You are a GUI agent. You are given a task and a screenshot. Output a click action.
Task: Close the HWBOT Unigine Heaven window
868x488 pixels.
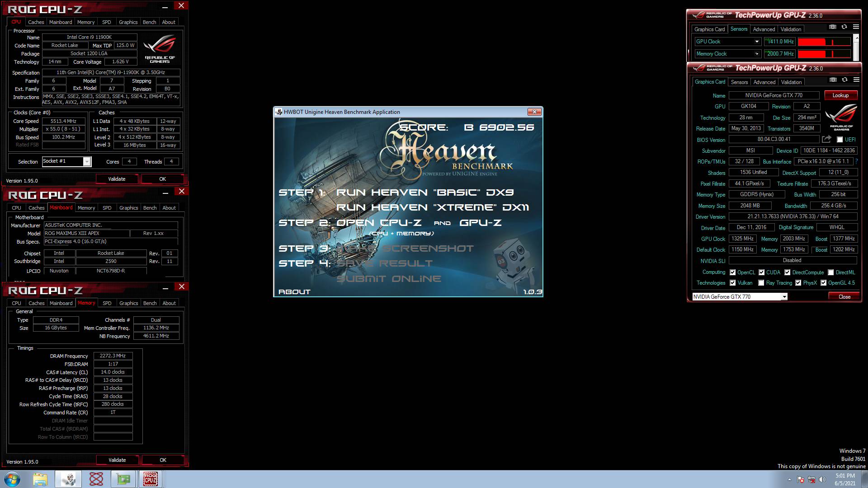coord(534,112)
